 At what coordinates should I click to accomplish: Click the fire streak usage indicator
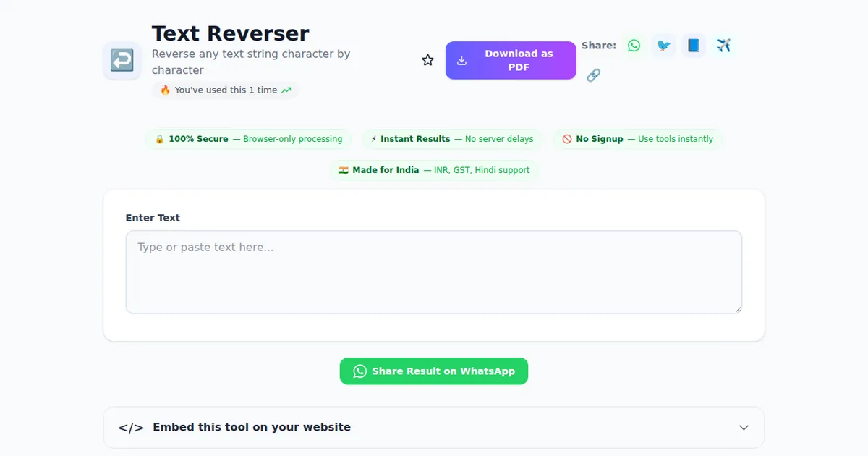point(224,90)
